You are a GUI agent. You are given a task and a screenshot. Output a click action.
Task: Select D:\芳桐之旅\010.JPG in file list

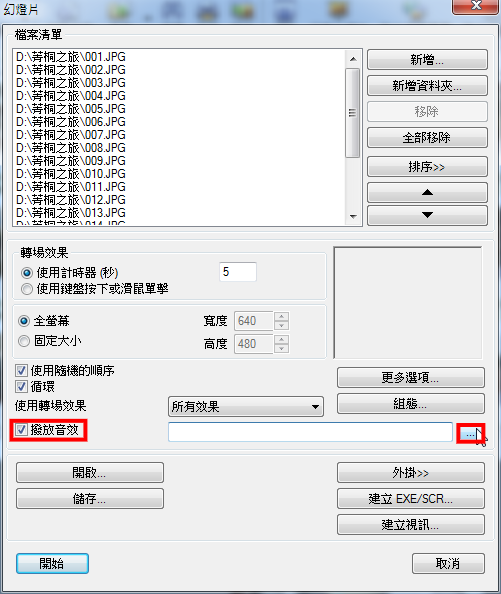[x=71, y=174]
